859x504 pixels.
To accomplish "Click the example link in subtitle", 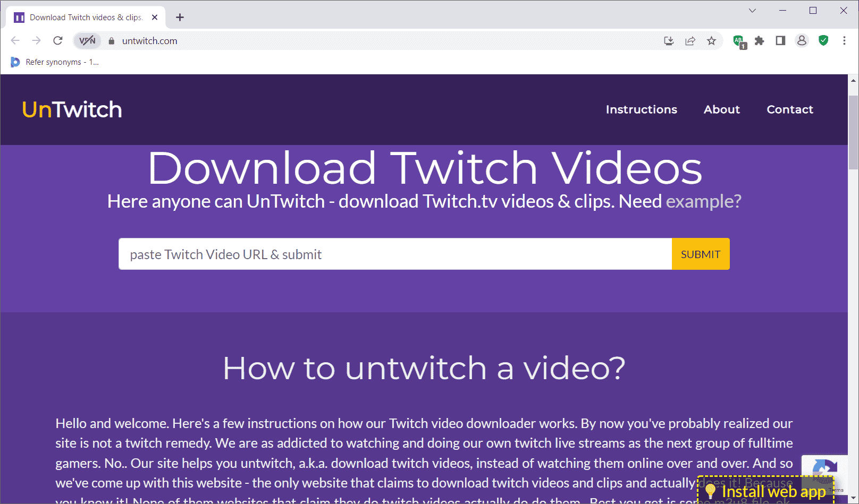I will 703,201.
